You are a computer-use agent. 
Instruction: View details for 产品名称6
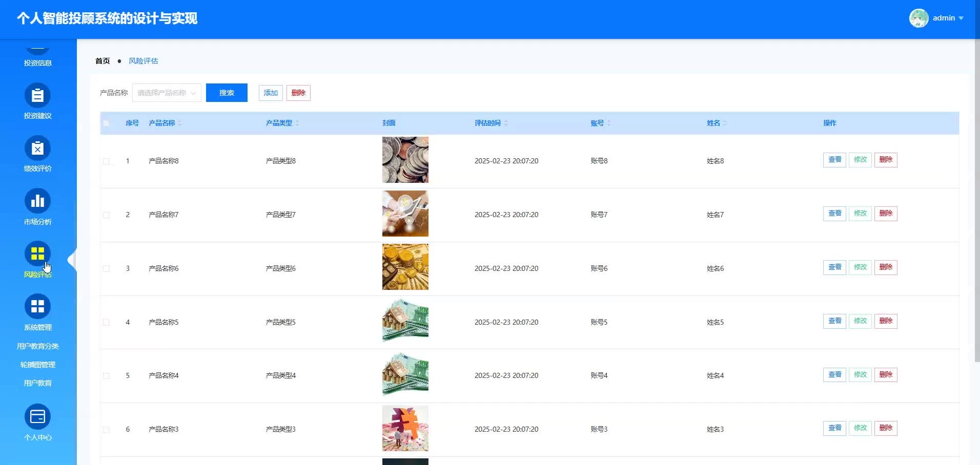[x=834, y=267]
